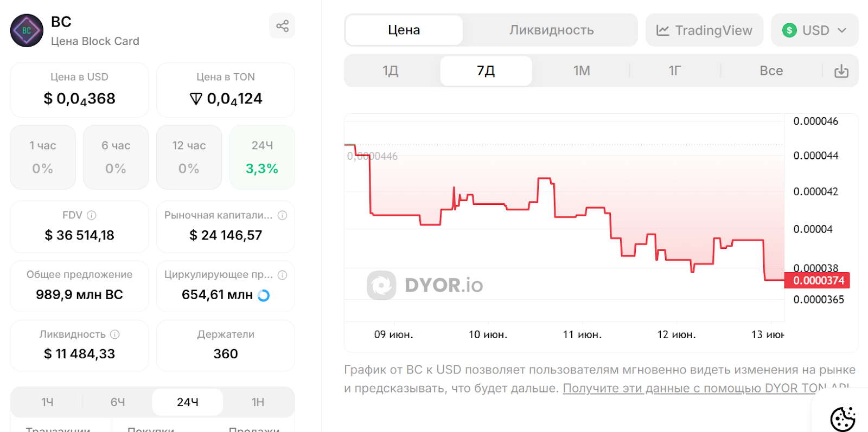Select the Цена chart tab
Viewport: 868px width, 432px height.
click(x=404, y=30)
